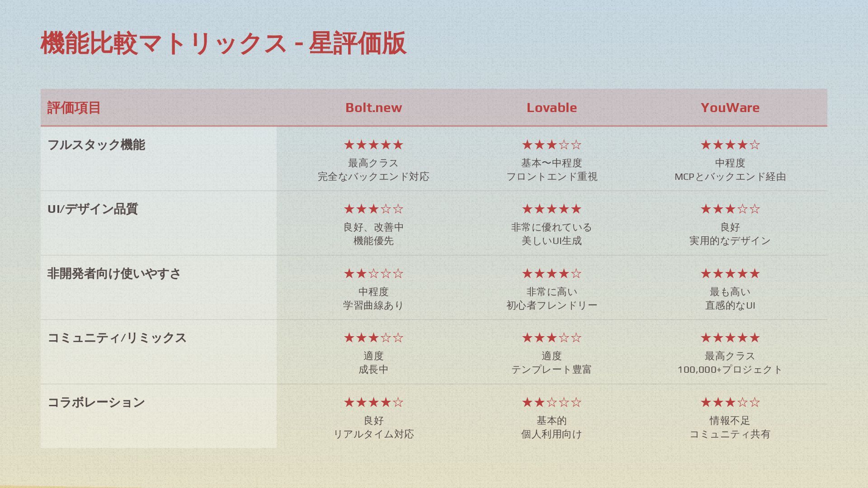
Task: Click YouWare five-star rating for 非開発者向け使いやすさ
Action: pyautogui.click(x=730, y=273)
